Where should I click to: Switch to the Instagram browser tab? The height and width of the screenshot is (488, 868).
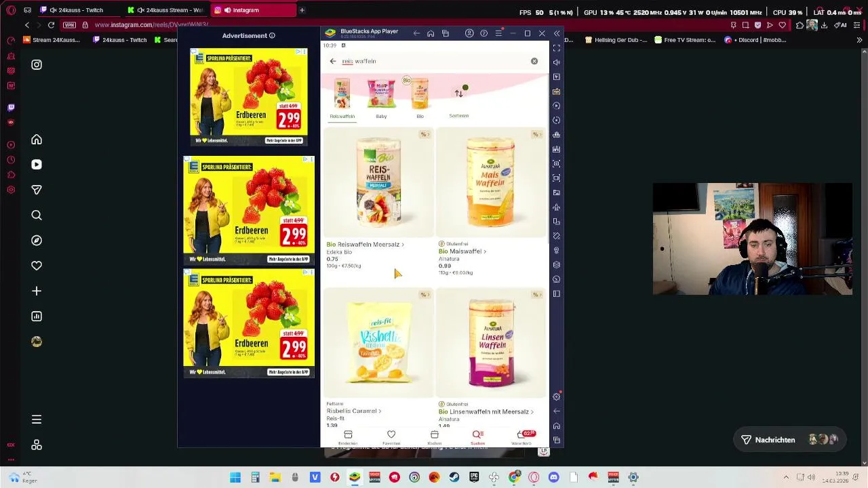[252, 10]
